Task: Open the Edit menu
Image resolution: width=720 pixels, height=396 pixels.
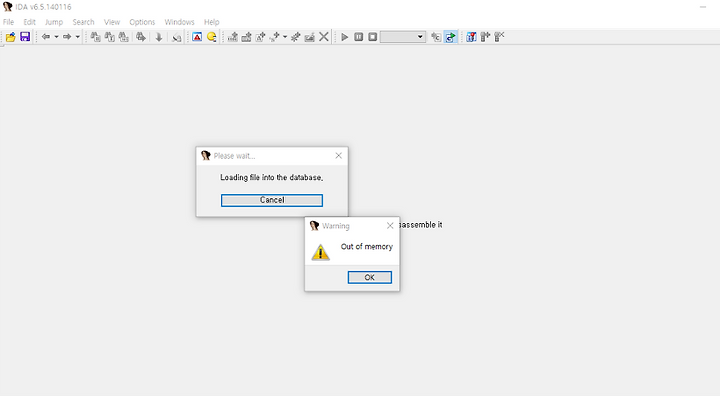Action: (x=29, y=22)
